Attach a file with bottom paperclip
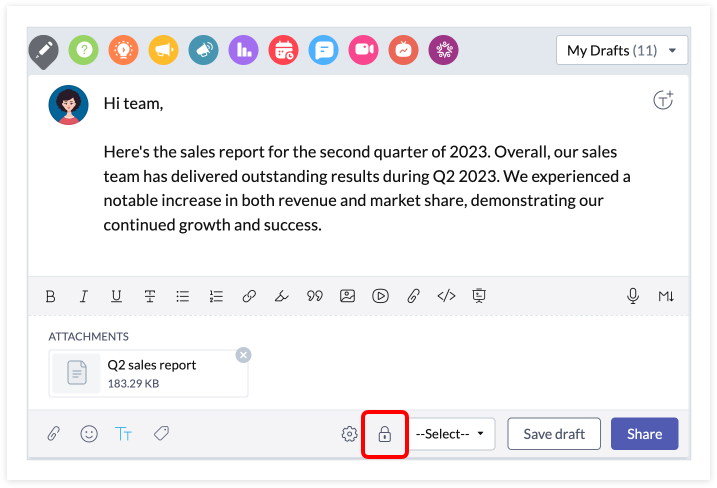The height and width of the screenshot is (488, 717). click(x=54, y=434)
